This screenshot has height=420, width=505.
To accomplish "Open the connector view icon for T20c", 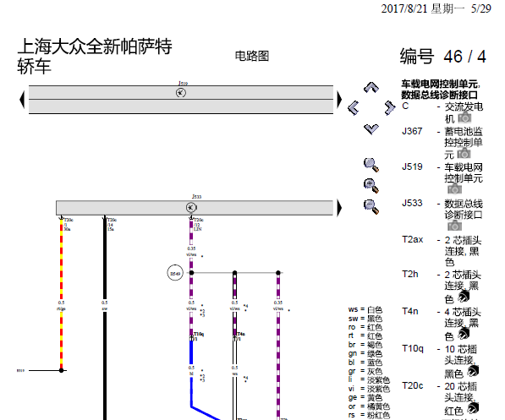I will (x=473, y=408).
